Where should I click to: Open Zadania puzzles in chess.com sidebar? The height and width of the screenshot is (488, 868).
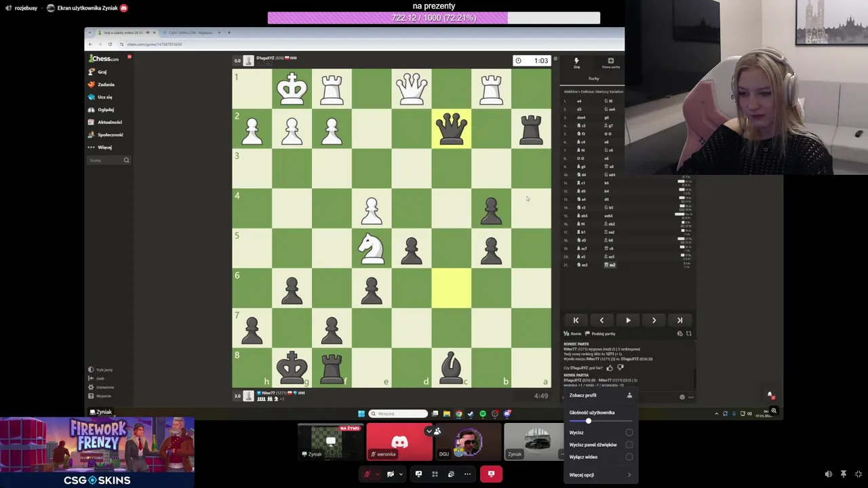click(102, 85)
